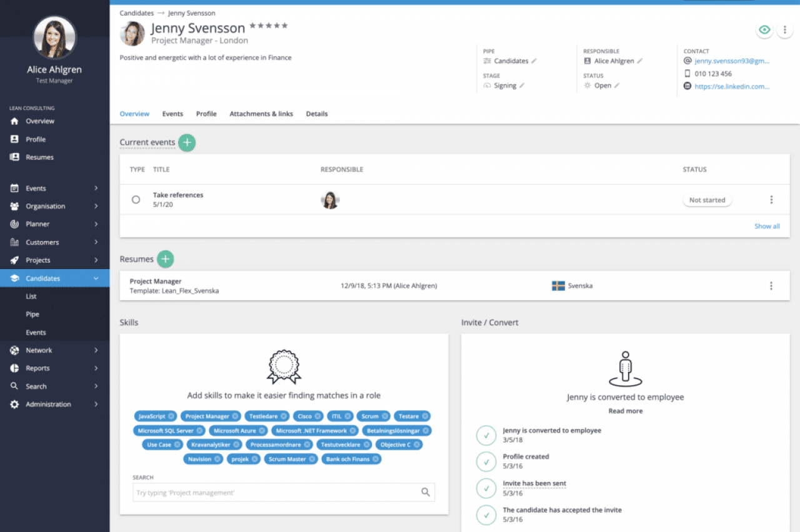The width and height of the screenshot is (800, 532).
Task: Open three-dot menu for Take references event
Action: [x=771, y=200]
